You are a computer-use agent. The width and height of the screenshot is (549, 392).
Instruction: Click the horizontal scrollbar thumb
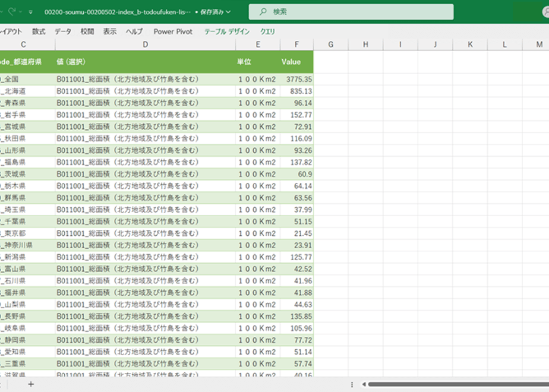459,384
